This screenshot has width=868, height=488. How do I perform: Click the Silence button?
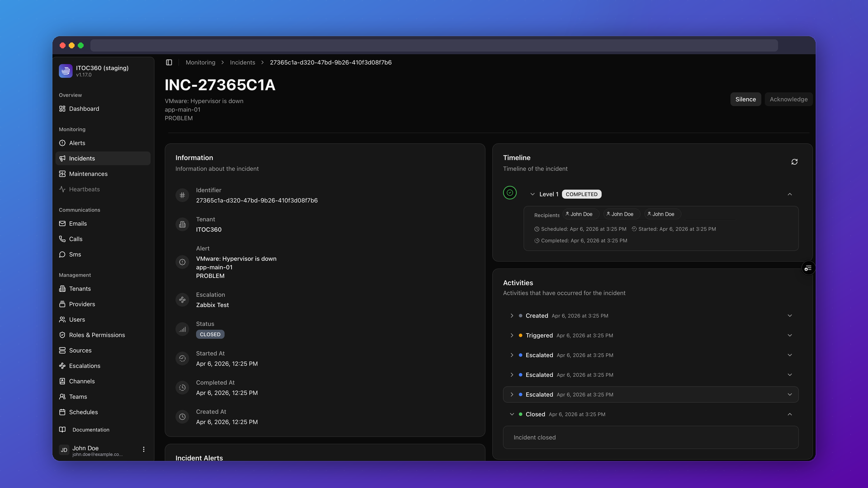745,99
